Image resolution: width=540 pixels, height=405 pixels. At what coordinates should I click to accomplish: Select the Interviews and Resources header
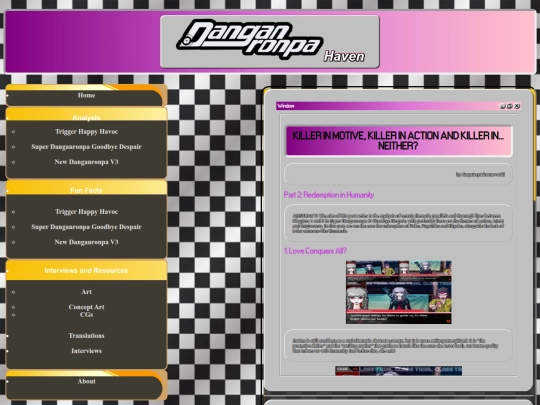86,270
